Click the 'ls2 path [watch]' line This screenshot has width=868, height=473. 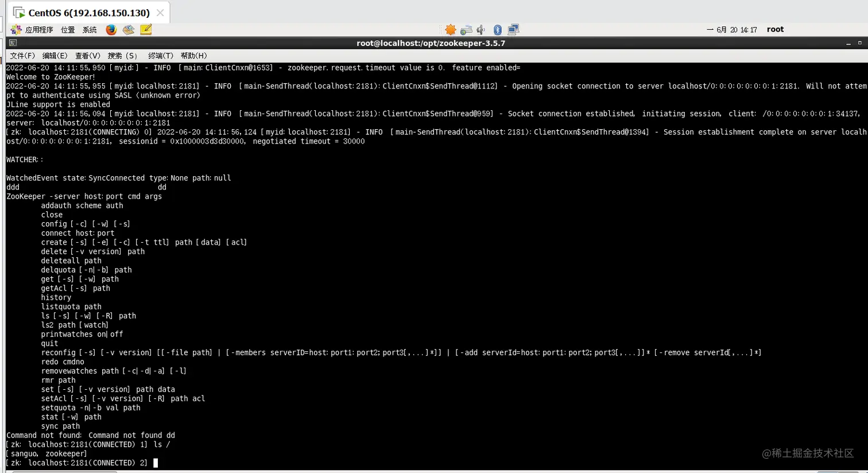coord(75,325)
